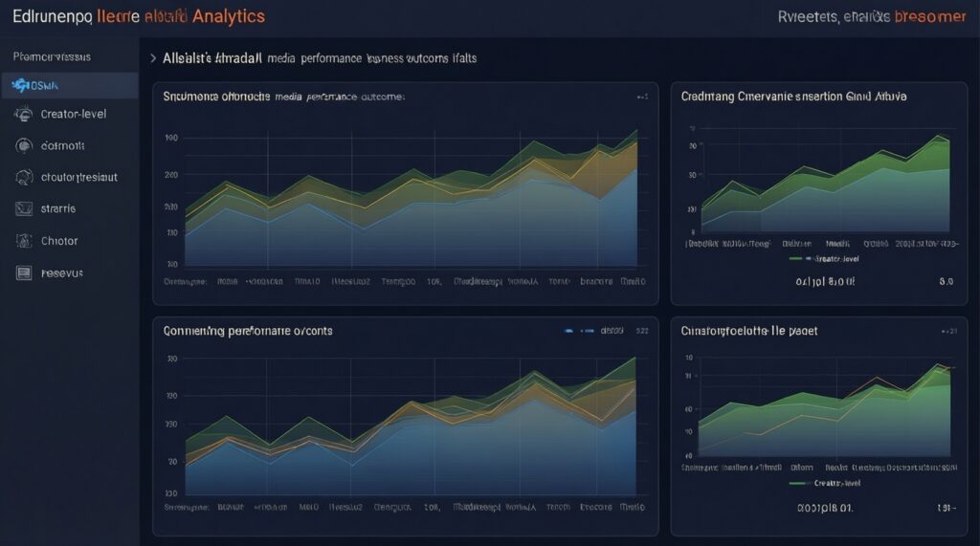Select the Ptemcirvessus sidebar heading

click(52, 56)
